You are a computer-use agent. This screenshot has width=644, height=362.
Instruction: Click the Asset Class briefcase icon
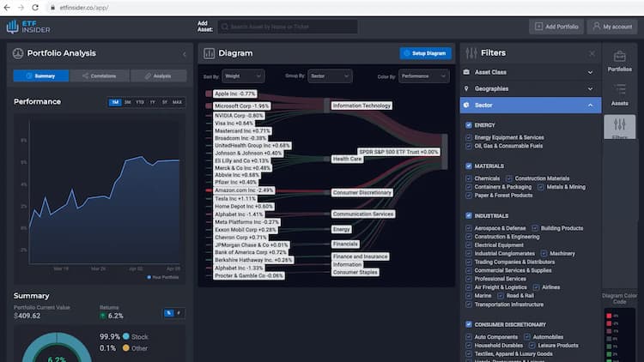(x=466, y=72)
